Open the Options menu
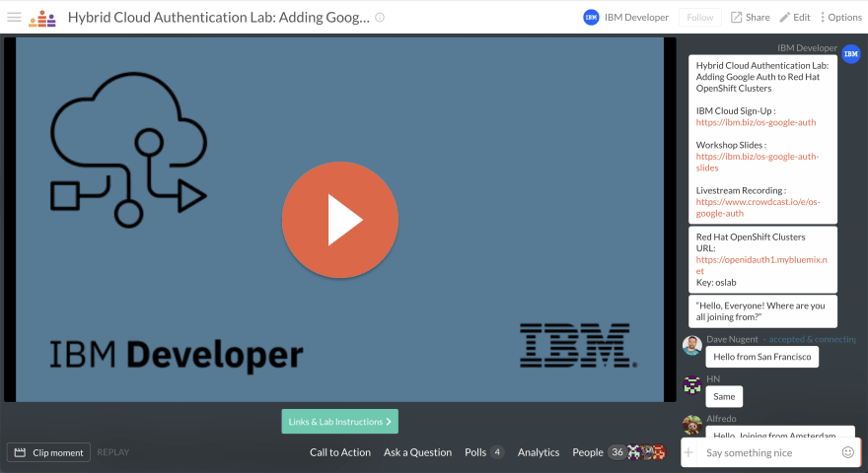Viewport: 868px width, 473px height. coord(840,17)
